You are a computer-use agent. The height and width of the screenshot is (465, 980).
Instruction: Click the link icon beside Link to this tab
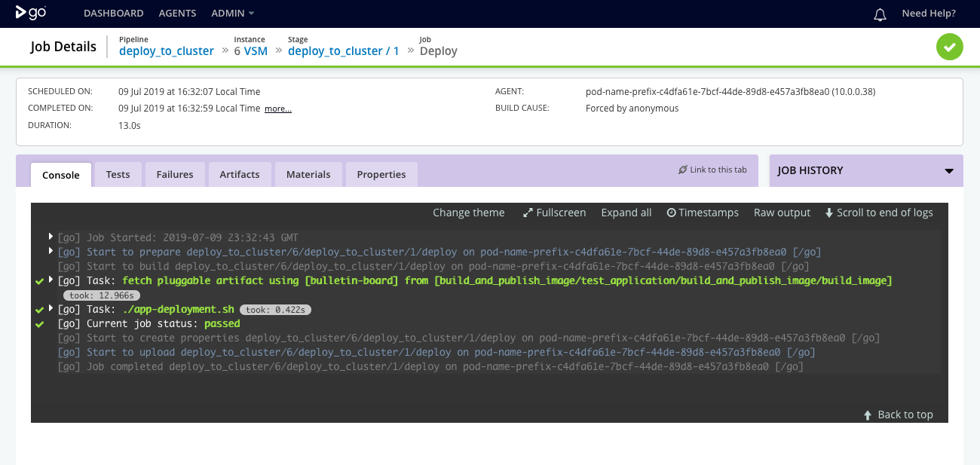coord(683,170)
